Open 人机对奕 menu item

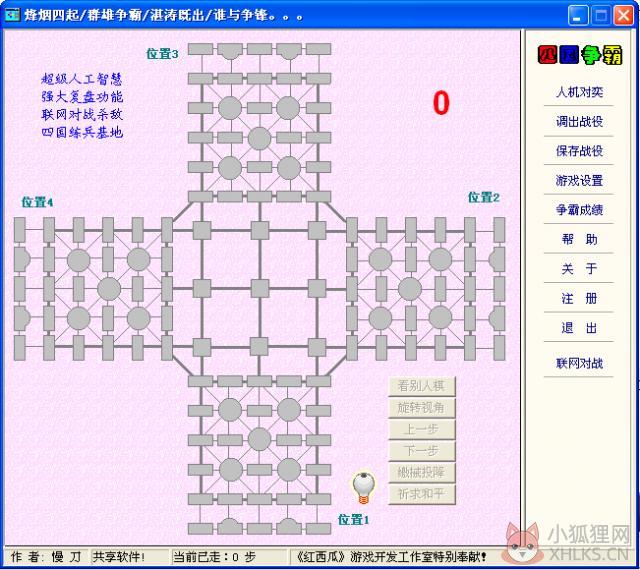pyautogui.click(x=579, y=92)
